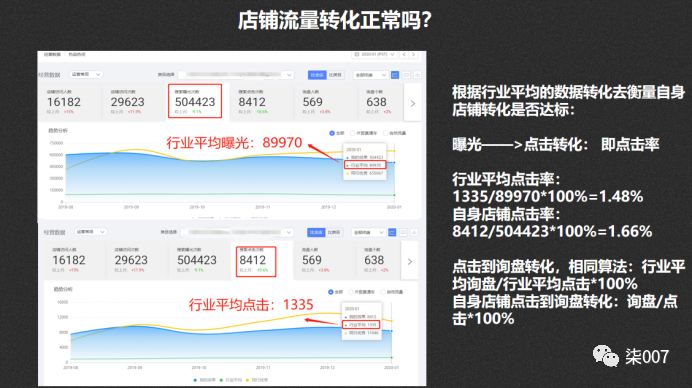Click 行业平均: 1335 tooltip row

coord(361,325)
